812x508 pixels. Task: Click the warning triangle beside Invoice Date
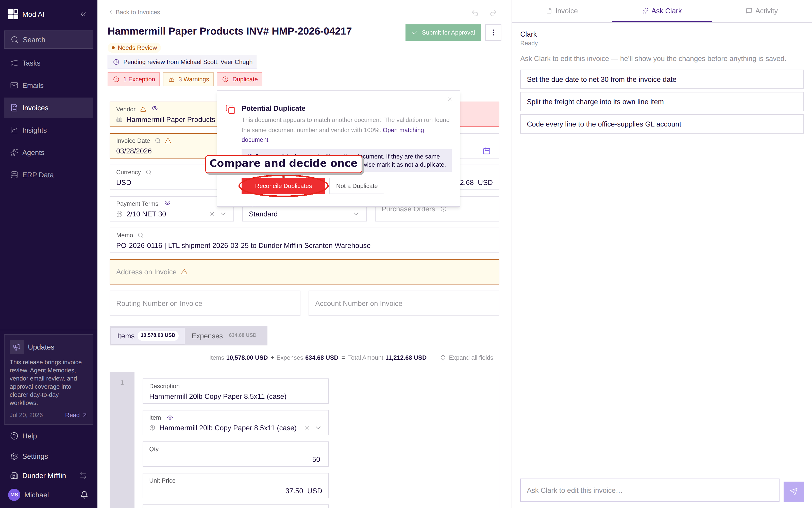(x=168, y=141)
